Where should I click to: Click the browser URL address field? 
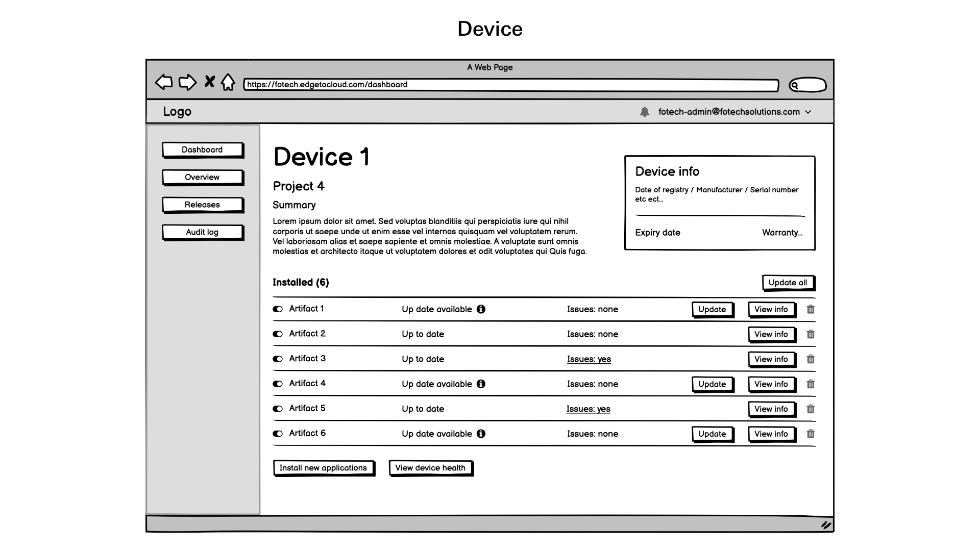coord(510,85)
